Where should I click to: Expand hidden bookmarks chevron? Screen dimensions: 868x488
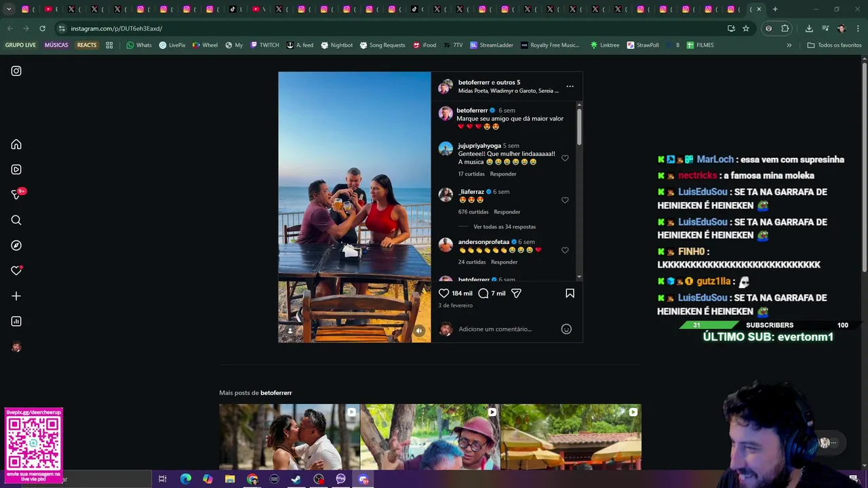789,45
